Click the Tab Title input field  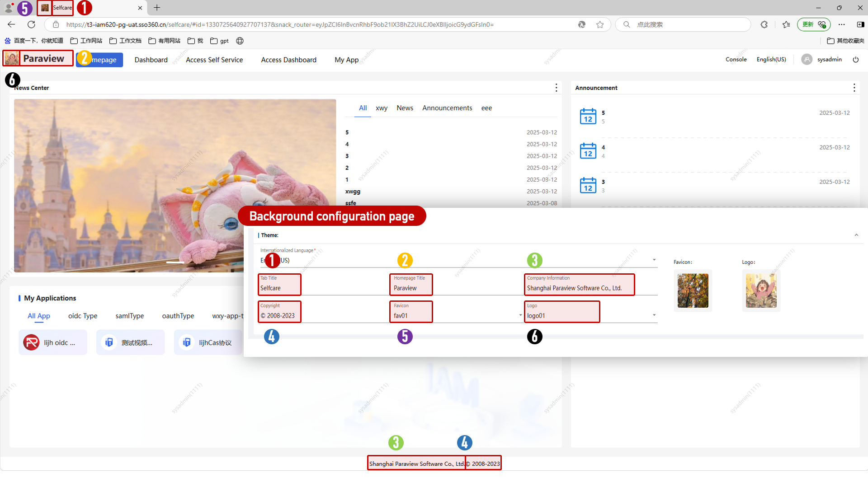(279, 288)
